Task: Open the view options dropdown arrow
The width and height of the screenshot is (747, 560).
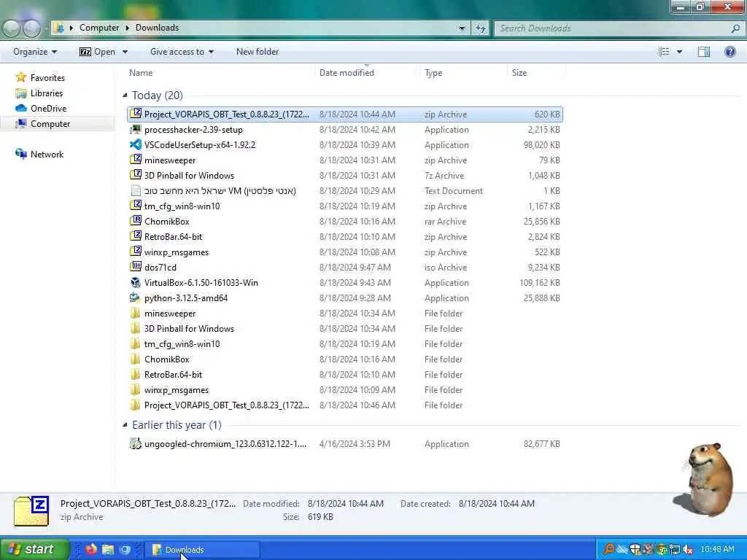Action: point(679,52)
